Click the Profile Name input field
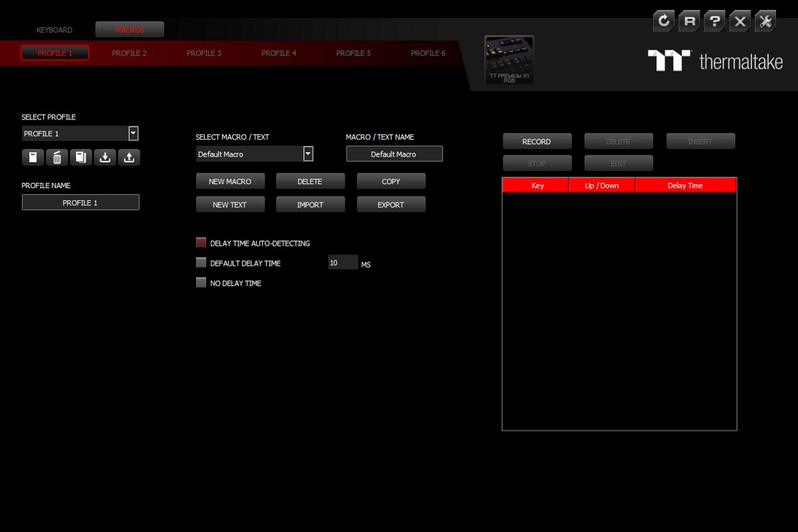 [80, 203]
